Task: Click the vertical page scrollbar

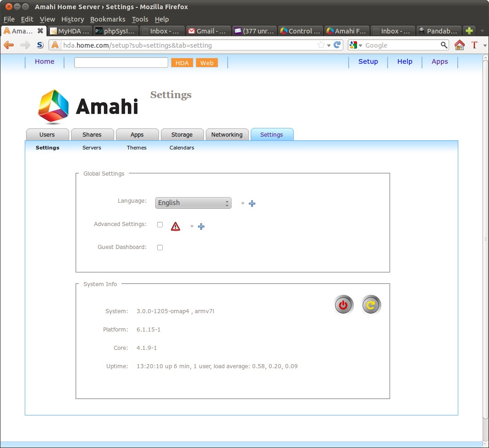Action: pyautogui.click(x=485, y=238)
